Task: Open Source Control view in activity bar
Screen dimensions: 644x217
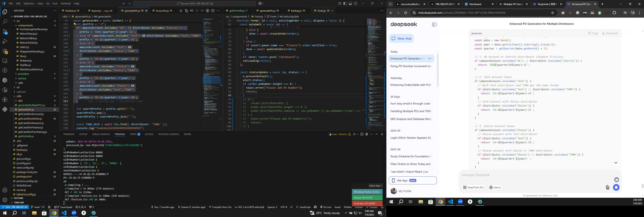Action: [5, 32]
